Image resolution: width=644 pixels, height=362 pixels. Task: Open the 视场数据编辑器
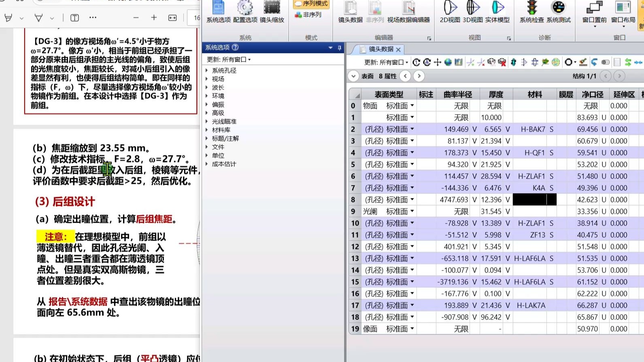pyautogui.click(x=408, y=12)
